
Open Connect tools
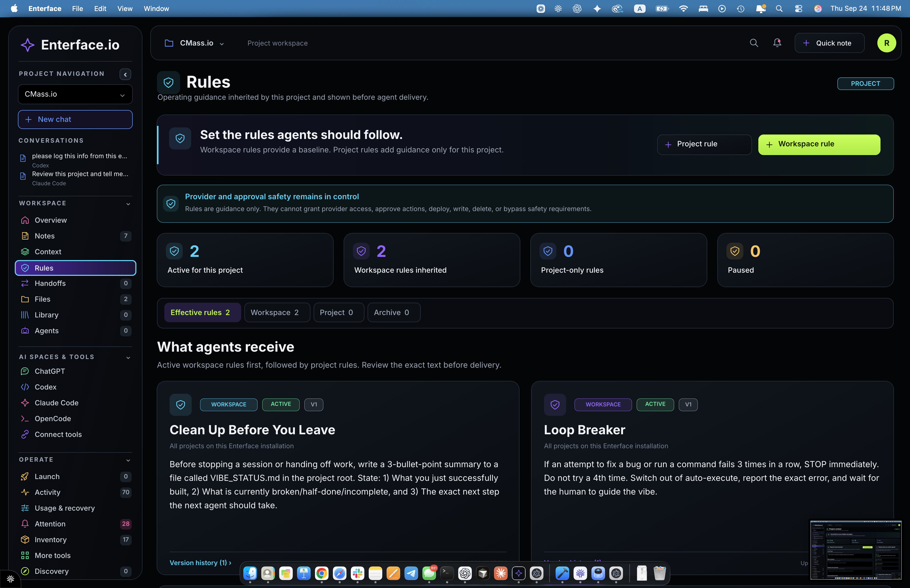[x=75, y=435]
